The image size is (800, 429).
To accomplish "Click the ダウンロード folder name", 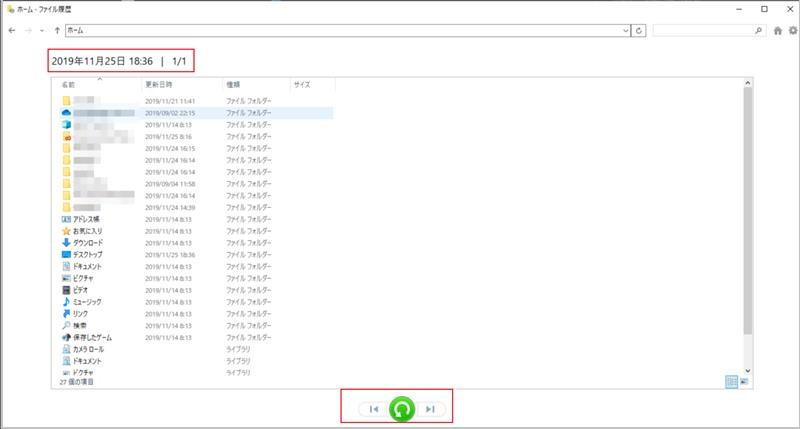I will [88, 243].
